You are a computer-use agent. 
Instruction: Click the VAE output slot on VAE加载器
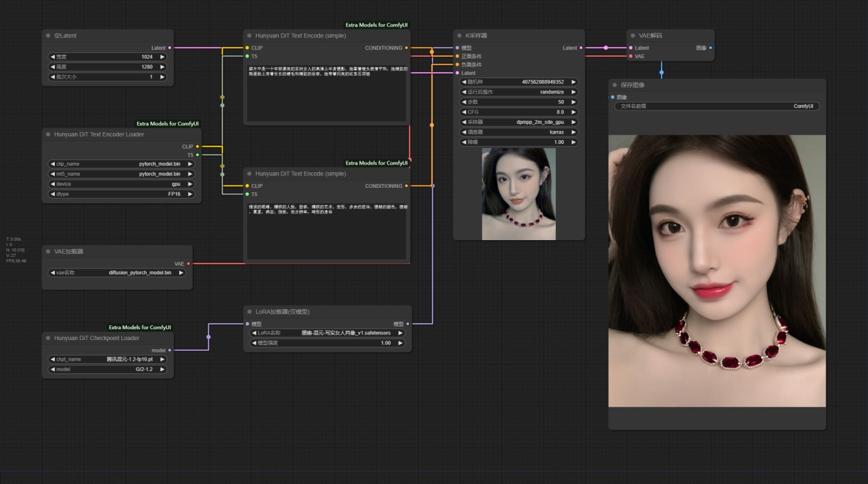(x=188, y=263)
